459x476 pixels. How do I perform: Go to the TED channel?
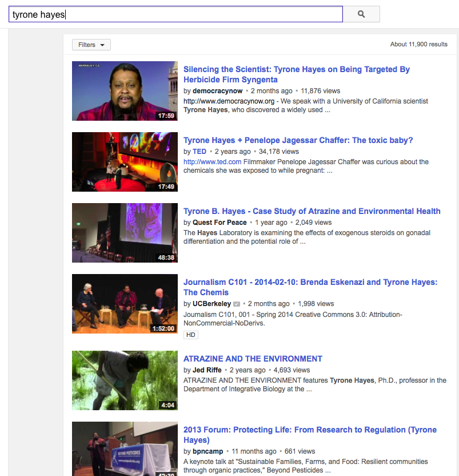point(199,152)
